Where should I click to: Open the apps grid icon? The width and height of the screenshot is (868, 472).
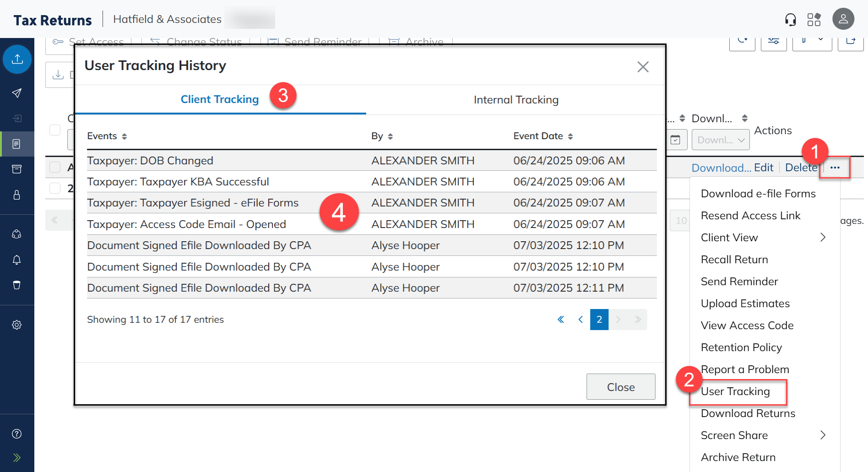click(x=814, y=20)
